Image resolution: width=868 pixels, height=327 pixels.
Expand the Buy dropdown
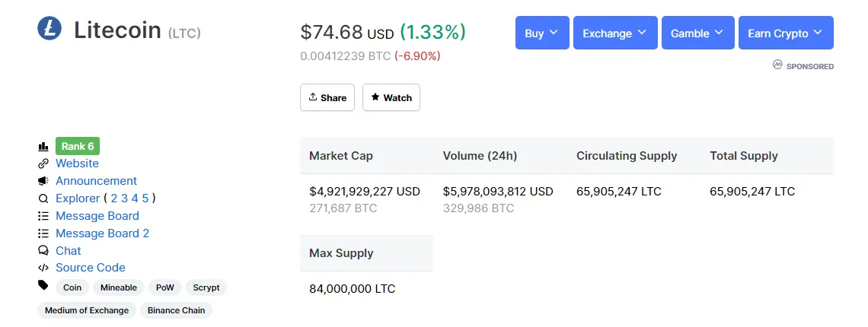tap(542, 33)
